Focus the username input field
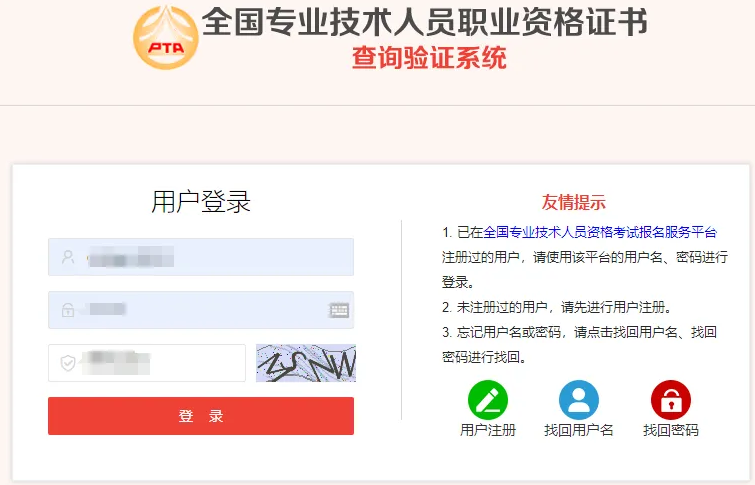The image size is (755, 485). [x=201, y=257]
